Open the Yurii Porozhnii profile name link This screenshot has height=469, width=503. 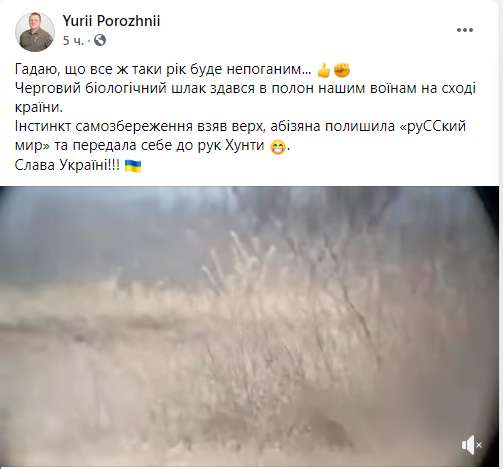pyautogui.click(x=111, y=21)
